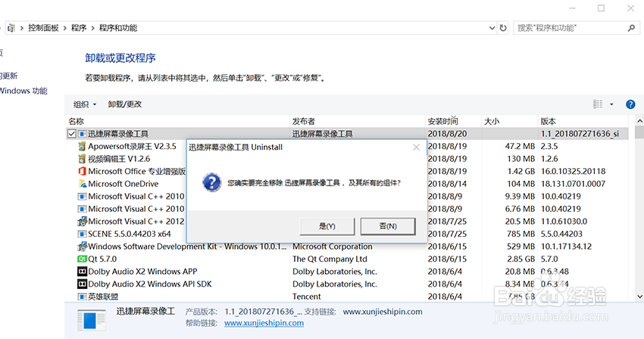The image size is (644, 339).
Task: Click the refresh button beside the address bar
Action: coord(503,28)
